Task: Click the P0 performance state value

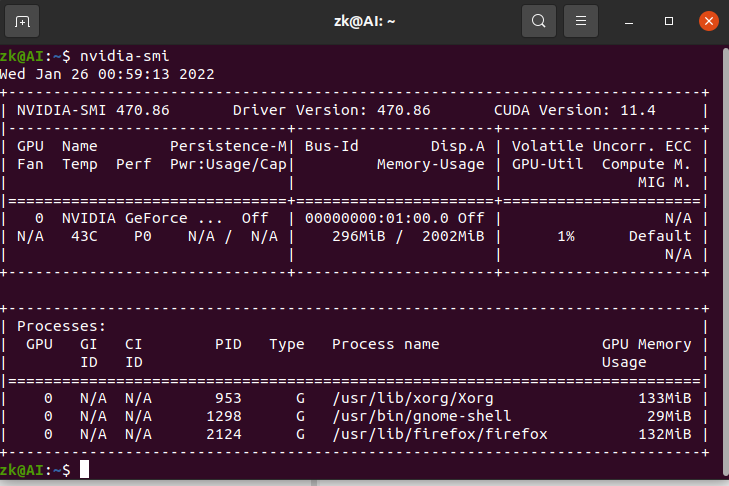Action: pyautogui.click(x=143, y=237)
